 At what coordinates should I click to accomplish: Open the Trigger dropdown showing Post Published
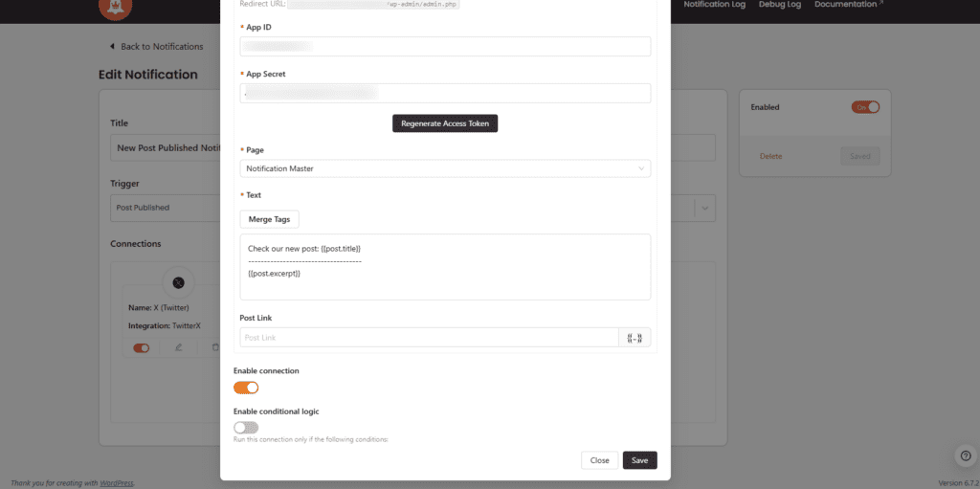(163, 208)
